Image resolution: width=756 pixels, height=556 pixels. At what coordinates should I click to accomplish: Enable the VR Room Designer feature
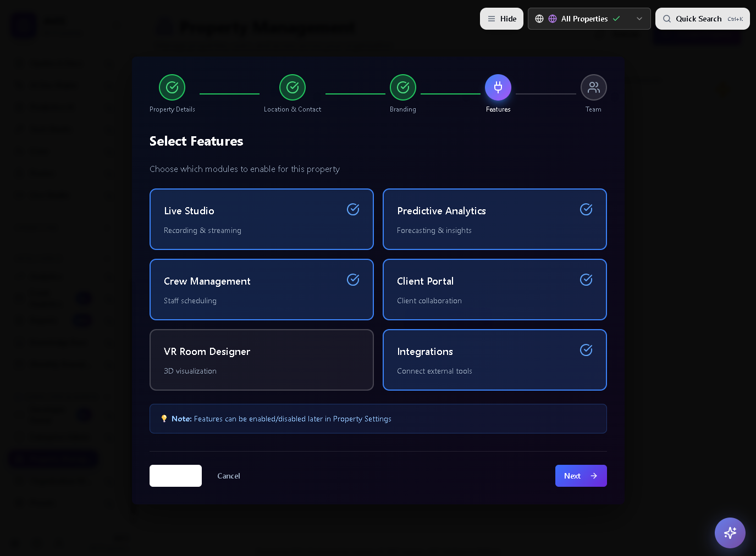tap(261, 360)
